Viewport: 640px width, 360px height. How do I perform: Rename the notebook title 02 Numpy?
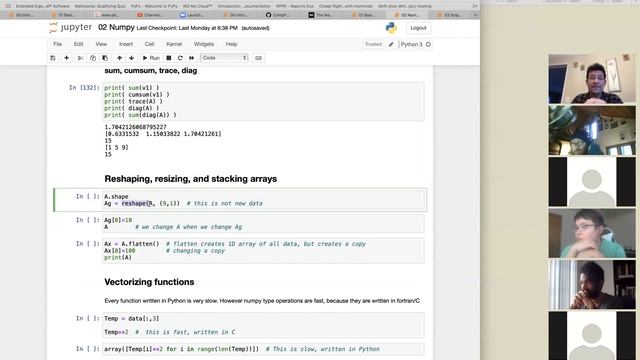[x=116, y=27]
